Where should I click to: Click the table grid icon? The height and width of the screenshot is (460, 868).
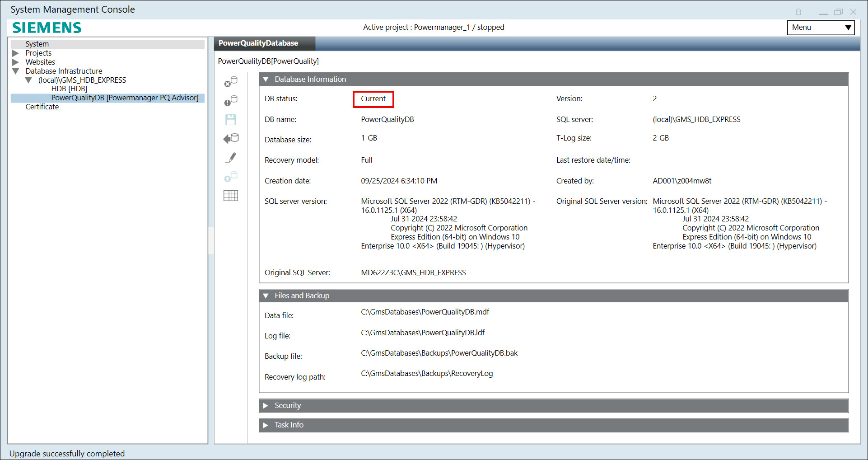231,196
